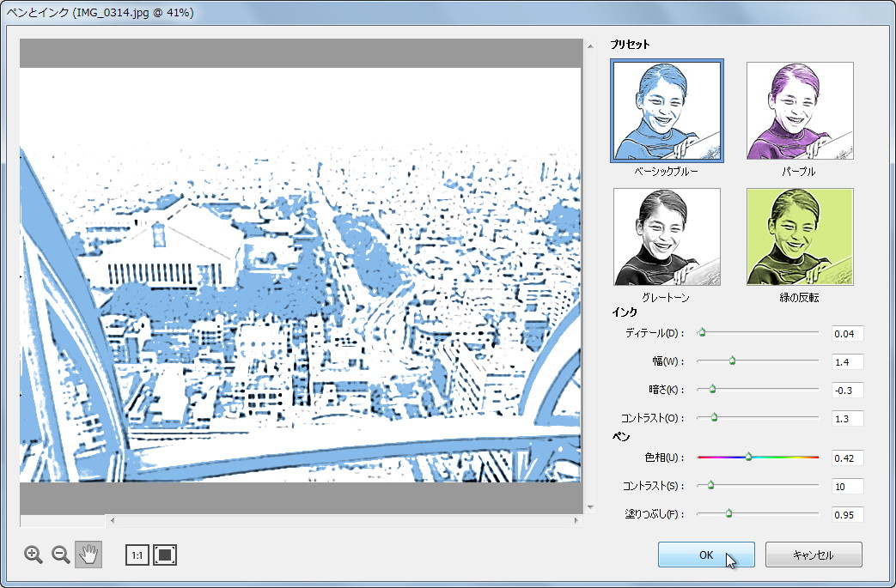Click the 幅 value field 1.4
Screen dimensions: 896x588
pos(847,362)
